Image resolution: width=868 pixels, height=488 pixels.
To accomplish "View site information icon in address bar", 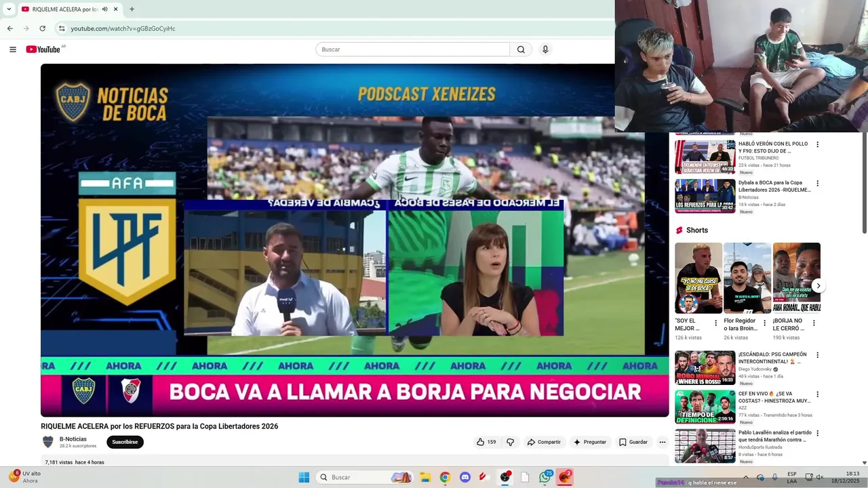I will [x=62, y=28].
